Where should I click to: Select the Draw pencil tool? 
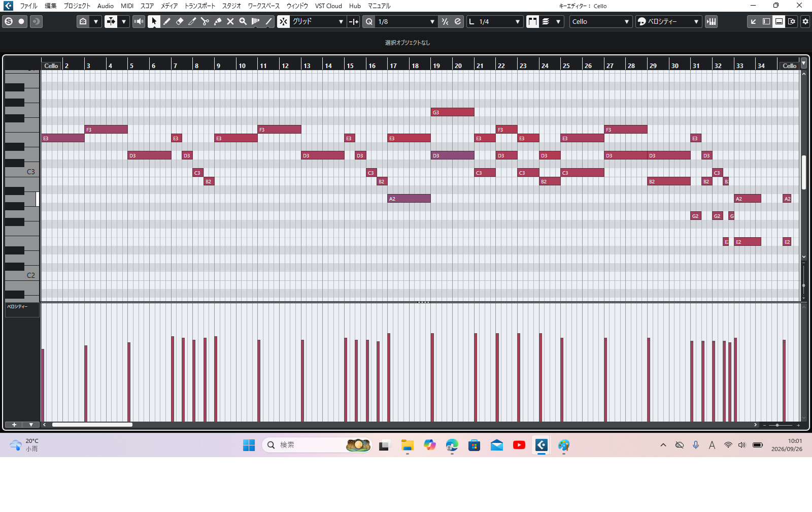click(x=166, y=21)
